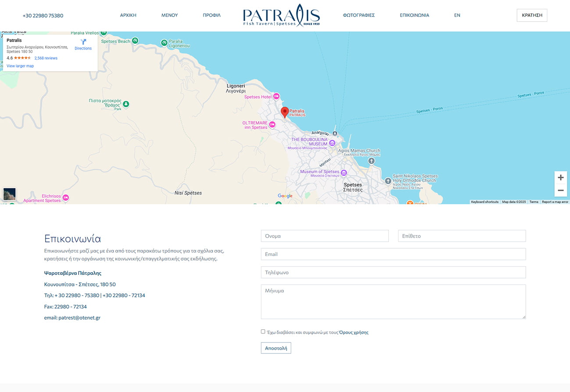
Task: Click the Spetses Hotel marker icon
Action: click(276, 96)
